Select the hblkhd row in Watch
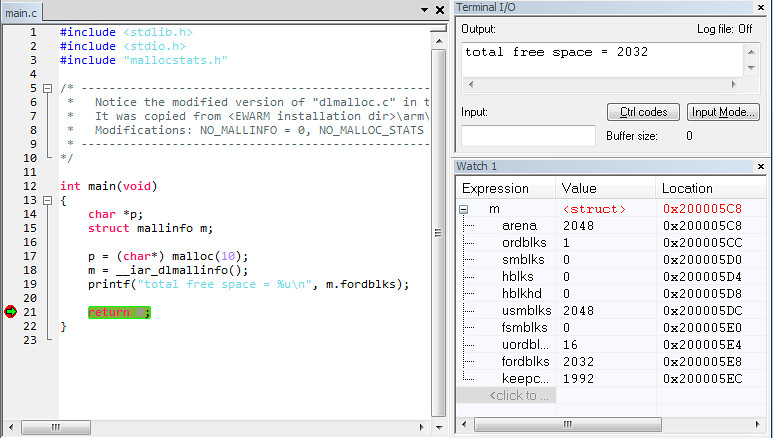 point(611,293)
